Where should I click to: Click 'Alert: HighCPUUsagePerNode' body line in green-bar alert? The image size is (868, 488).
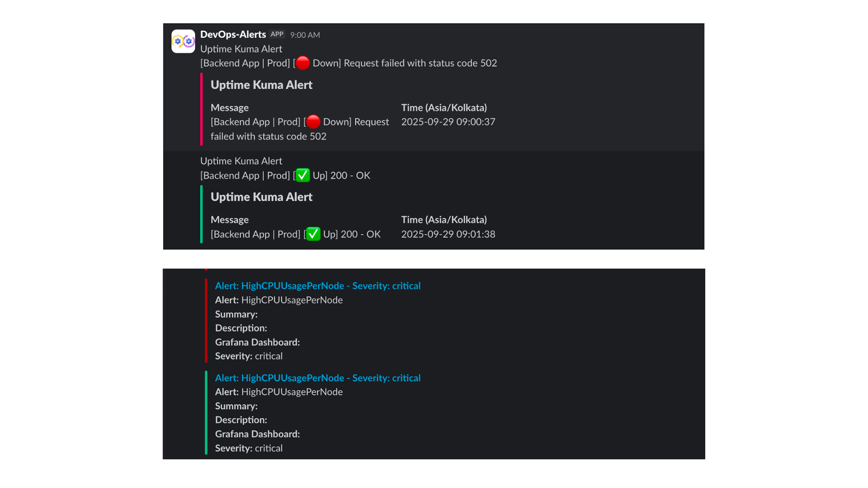tap(279, 392)
